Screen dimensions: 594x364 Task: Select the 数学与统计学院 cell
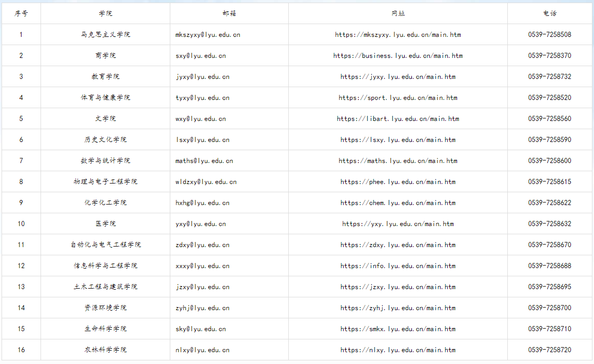point(105,160)
